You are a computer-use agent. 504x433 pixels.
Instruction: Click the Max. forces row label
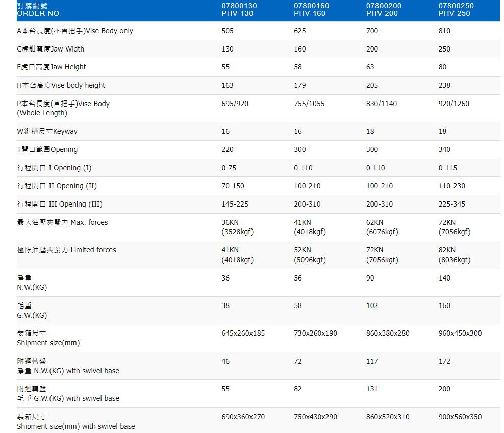[x=62, y=222]
